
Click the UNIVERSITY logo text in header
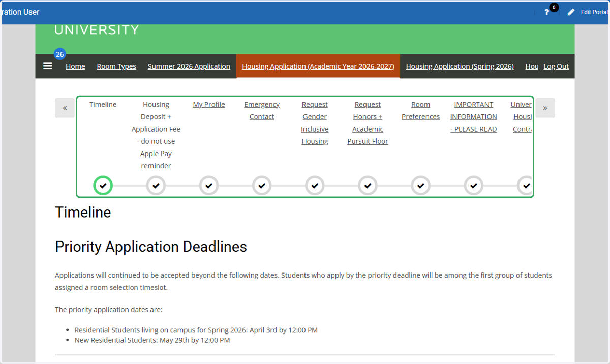[97, 30]
